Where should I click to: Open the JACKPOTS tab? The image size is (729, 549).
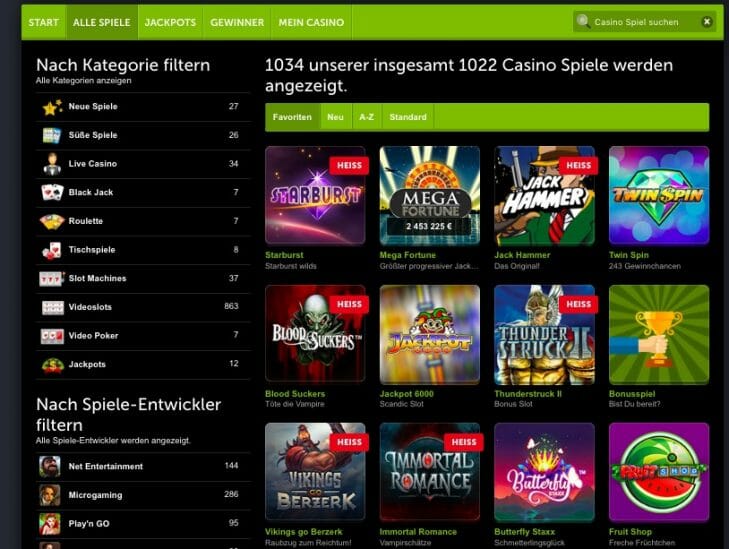pyautogui.click(x=170, y=22)
